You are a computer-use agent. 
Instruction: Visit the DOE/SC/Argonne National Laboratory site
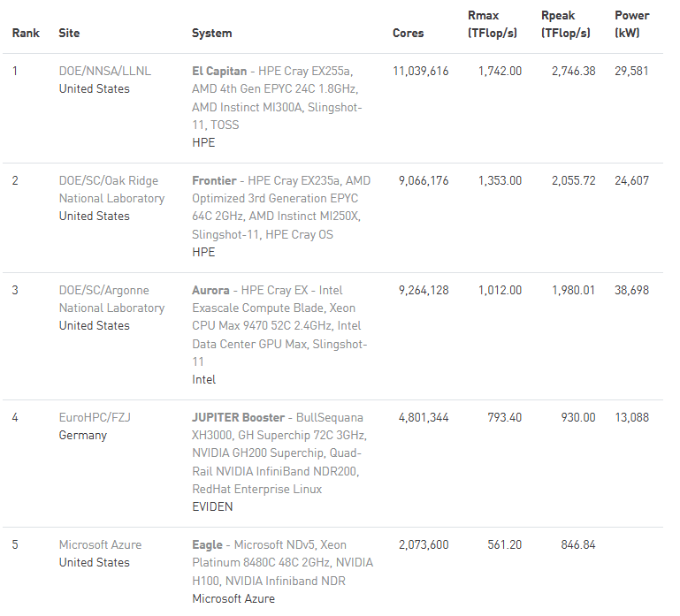coord(111,299)
